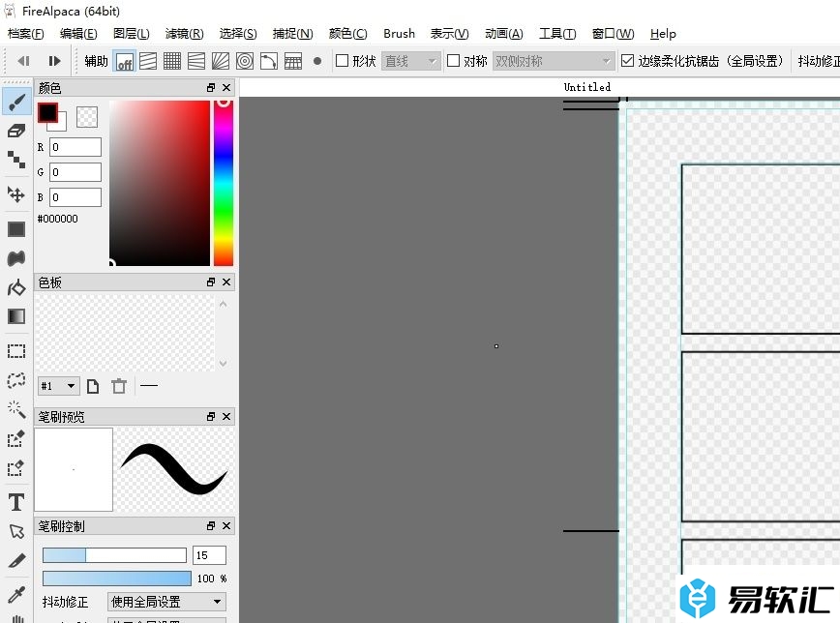Select the Dot tool

coord(16,160)
